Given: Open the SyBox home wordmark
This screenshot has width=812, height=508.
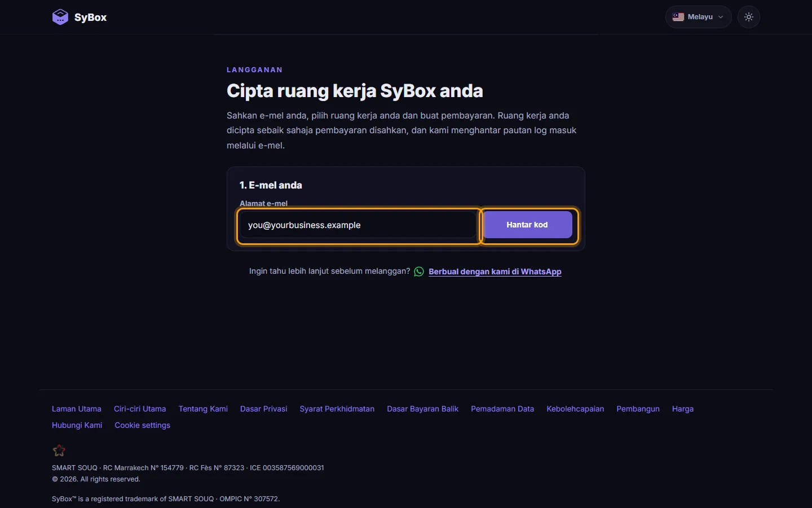Looking at the screenshot, I should pos(90,17).
